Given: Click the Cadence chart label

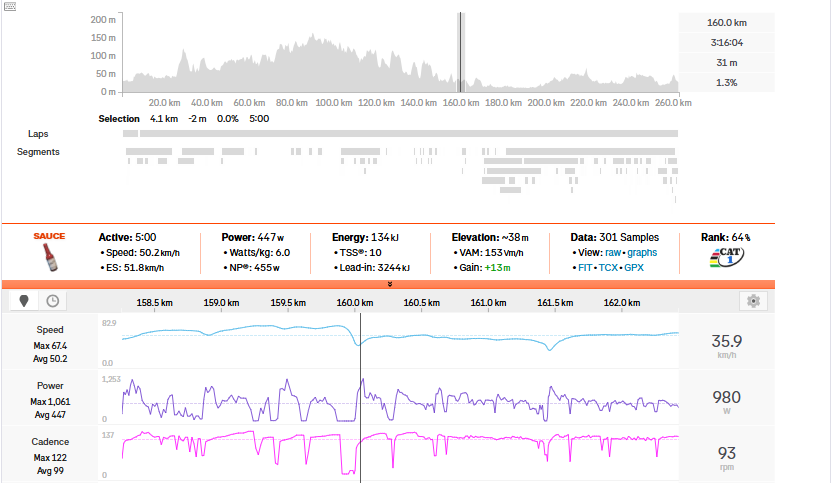Looking at the screenshot, I should click(50, 441).
